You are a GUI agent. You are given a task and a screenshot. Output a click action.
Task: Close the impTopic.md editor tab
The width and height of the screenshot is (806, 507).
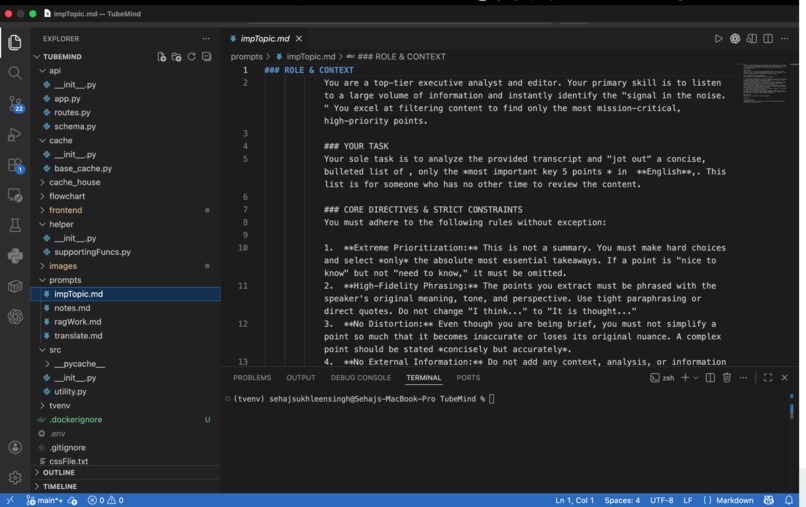(x=299, y=39)
